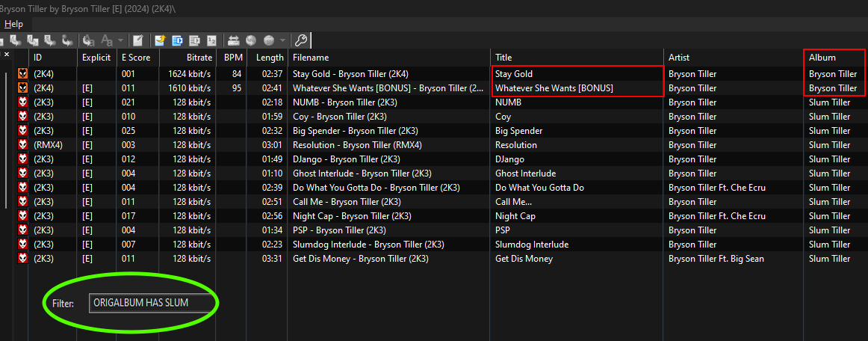868x341 pixels.
Task: Expand the web sources dropdown arrow
Action: [283, 40]
